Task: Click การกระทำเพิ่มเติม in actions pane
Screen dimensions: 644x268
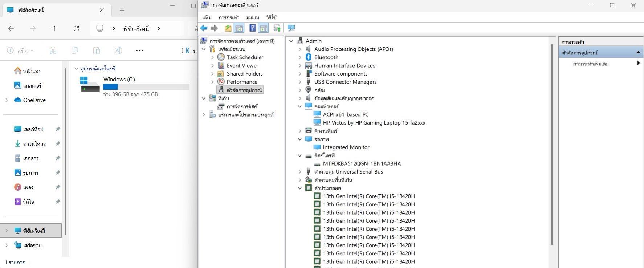Action: 591,64
